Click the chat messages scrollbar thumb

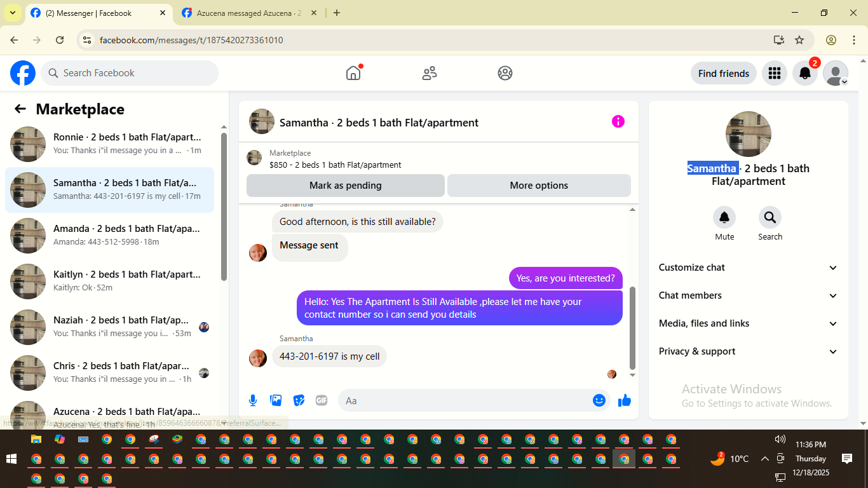point(632,328)
